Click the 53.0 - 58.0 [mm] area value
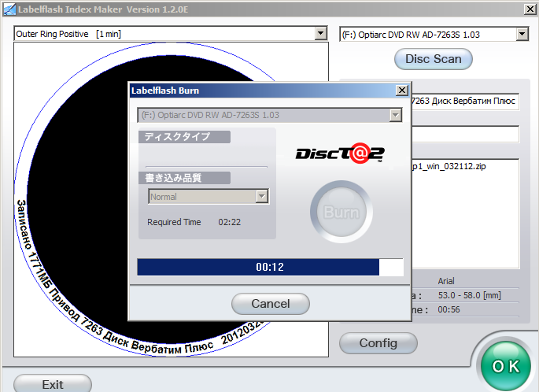The image size is (539, 392). point(469,295)
